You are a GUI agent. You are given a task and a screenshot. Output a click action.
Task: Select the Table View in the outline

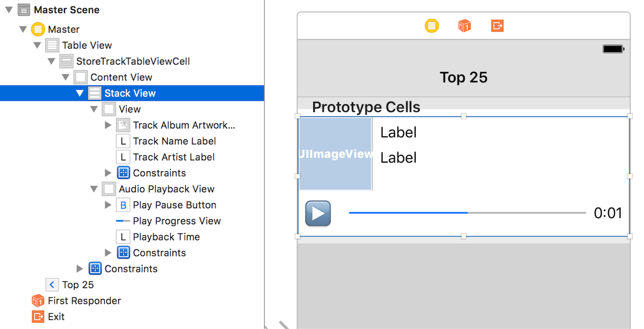[x=87, y=45]
